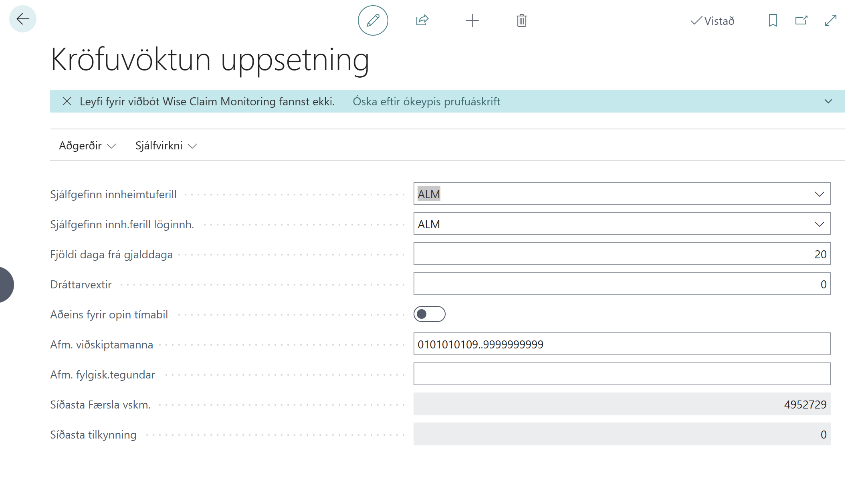Enable the Aðeins fyrir opin tímabil toggle

pyautogui.click(x=429, y=314)
